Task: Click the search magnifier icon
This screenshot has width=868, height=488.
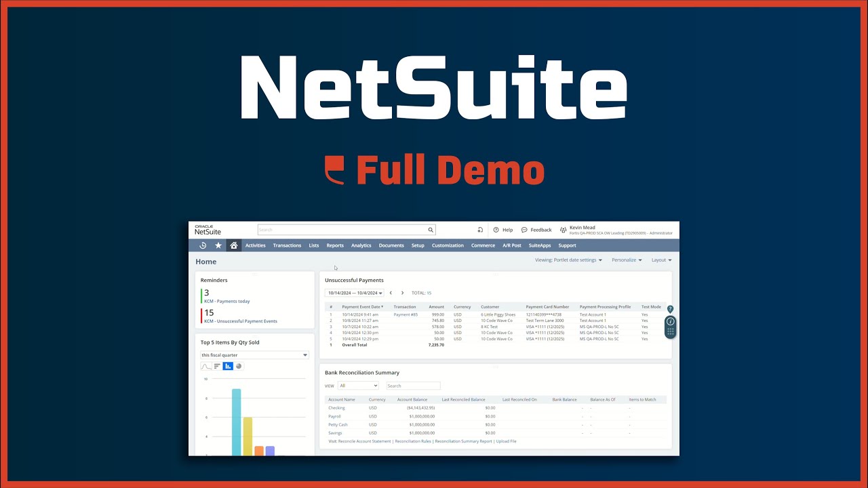Action: click(x=431, y=230)
